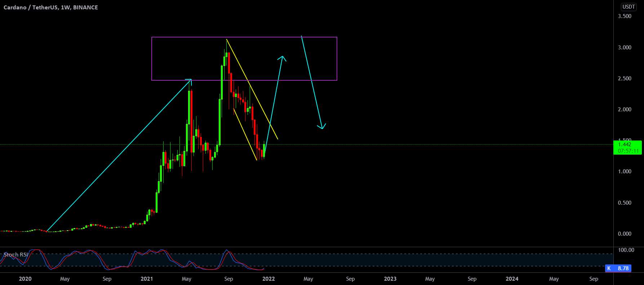This screenshot has height=285, width=644.
Task: Click the K 8.78 value label
Action: coord(618,268)
